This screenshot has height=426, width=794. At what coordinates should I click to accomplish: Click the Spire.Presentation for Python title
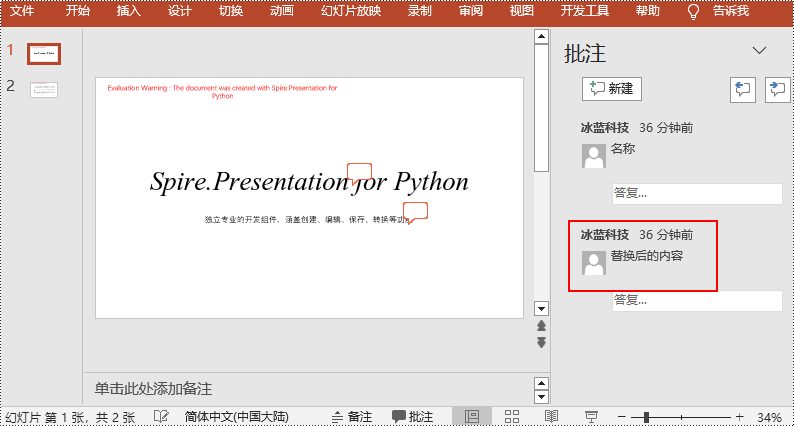pyautogui.click(x=309, y=181)
